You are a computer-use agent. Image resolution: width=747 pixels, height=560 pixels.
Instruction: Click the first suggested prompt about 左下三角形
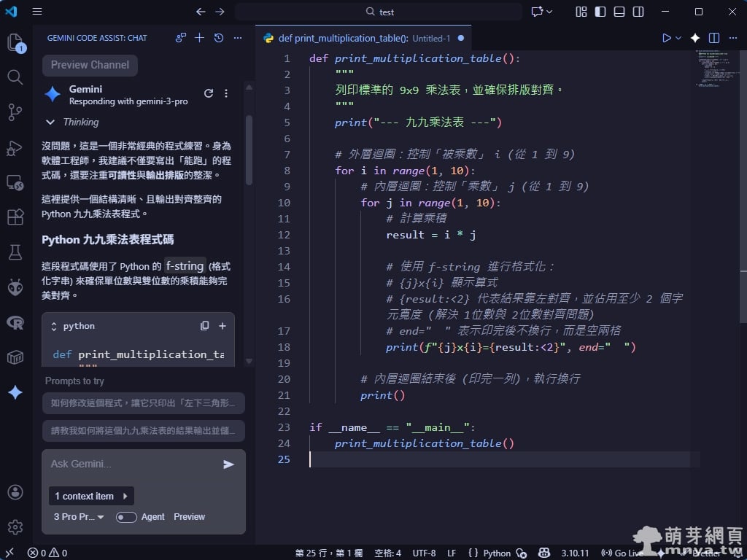[143, 403]
